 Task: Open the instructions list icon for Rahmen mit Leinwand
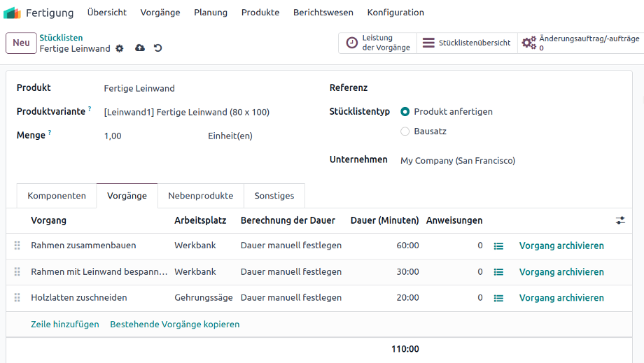pos(498,272)
